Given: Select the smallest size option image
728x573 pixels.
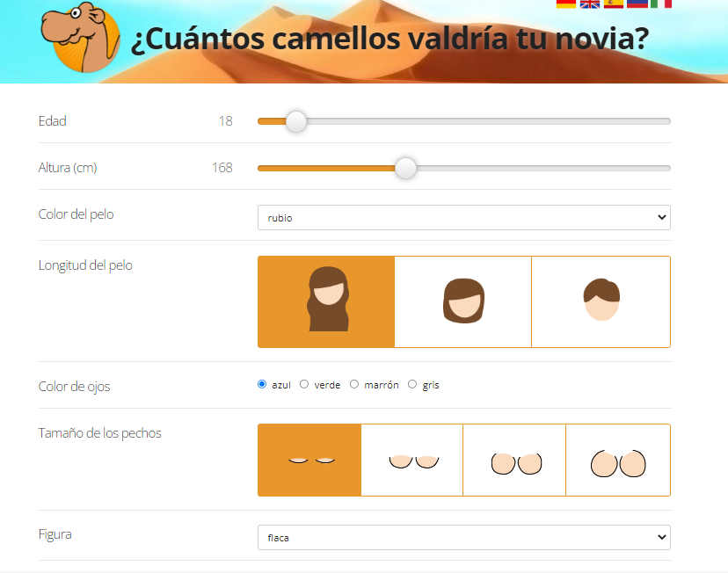Looking at the screenshot, I should 309,460.
